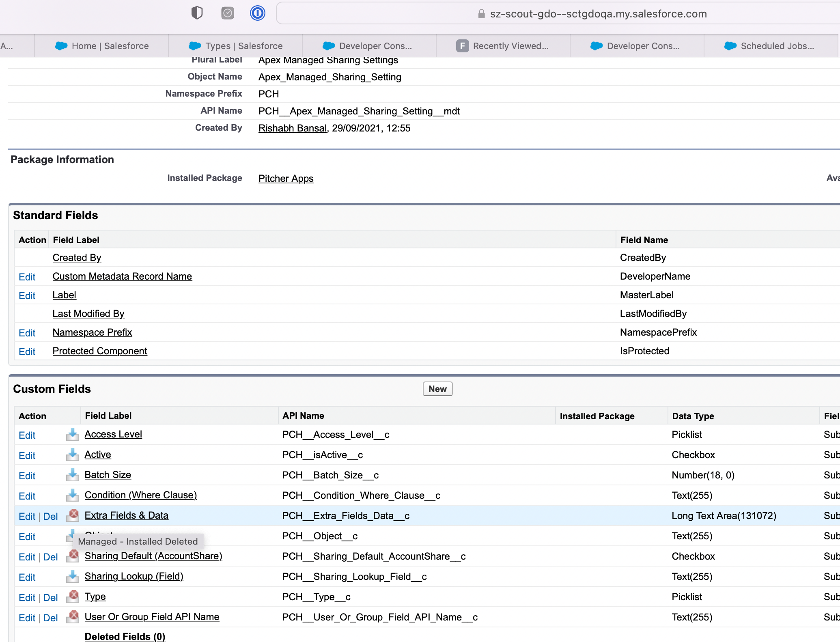
Task: Open Rishabh Bansal user link
Action: click(292, 128)
